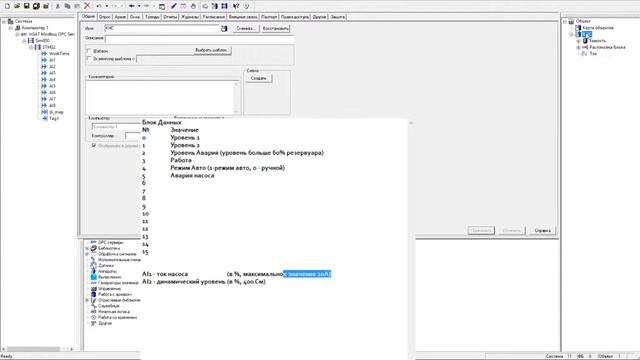The width and height of the screenshot is (640, 360).
Task: Enable the Экземпляр шаблона checkbox
Action: coord(89,59)
